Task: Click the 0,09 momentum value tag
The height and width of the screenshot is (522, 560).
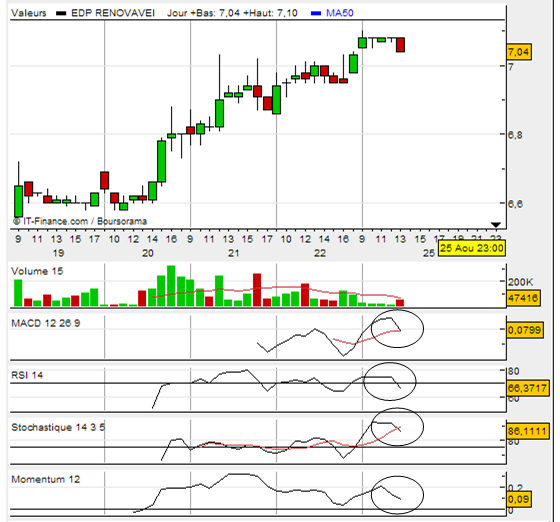Action: point(519,499)
